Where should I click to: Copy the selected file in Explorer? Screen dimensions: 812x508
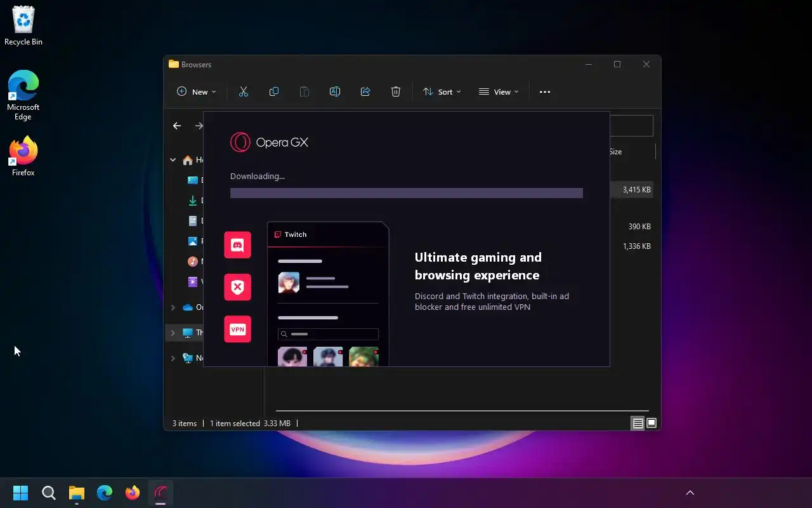tap(273, 91)
